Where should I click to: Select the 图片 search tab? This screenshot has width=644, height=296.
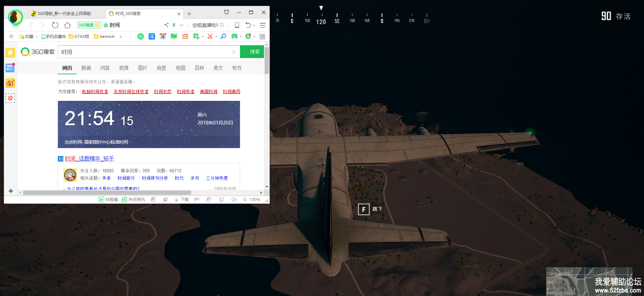coord(143,68)
